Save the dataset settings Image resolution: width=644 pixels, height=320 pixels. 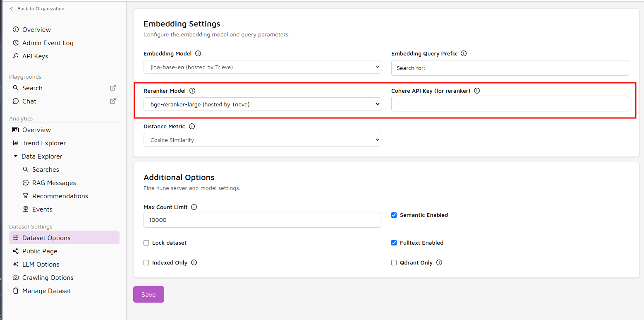pyautogui.click(x=148, y=294)
